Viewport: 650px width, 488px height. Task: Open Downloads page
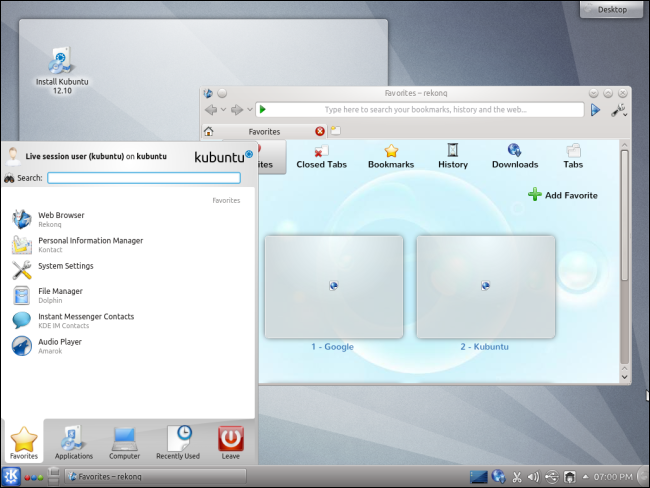[x=515, y=157]
